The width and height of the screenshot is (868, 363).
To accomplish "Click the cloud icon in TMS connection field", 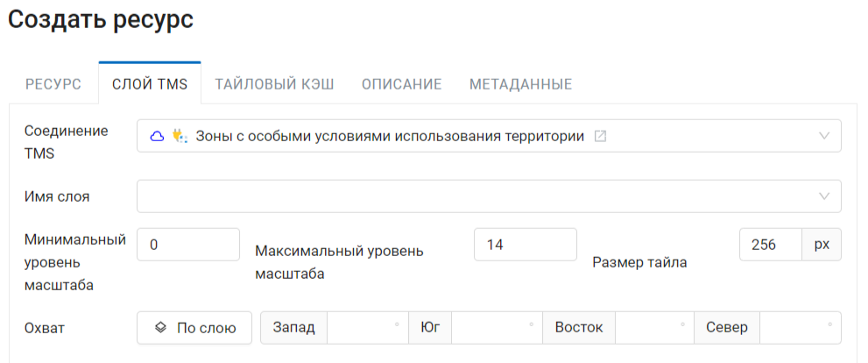I will [158, 136].
